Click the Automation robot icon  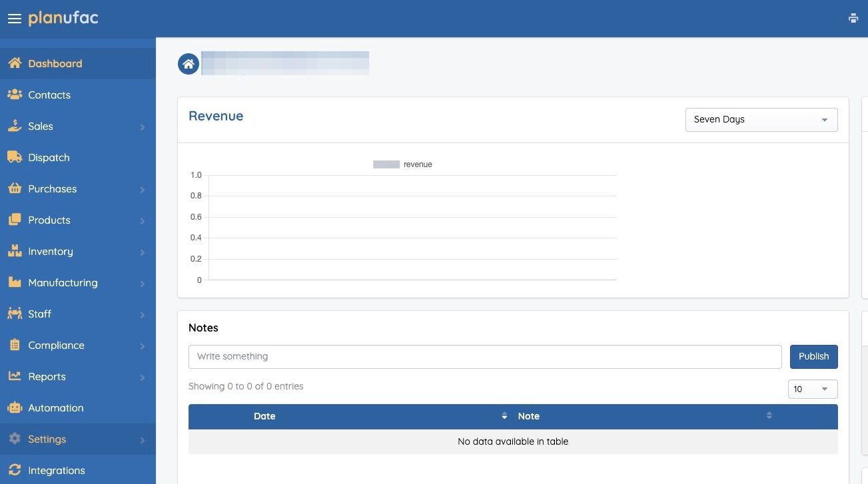[15, 407]
